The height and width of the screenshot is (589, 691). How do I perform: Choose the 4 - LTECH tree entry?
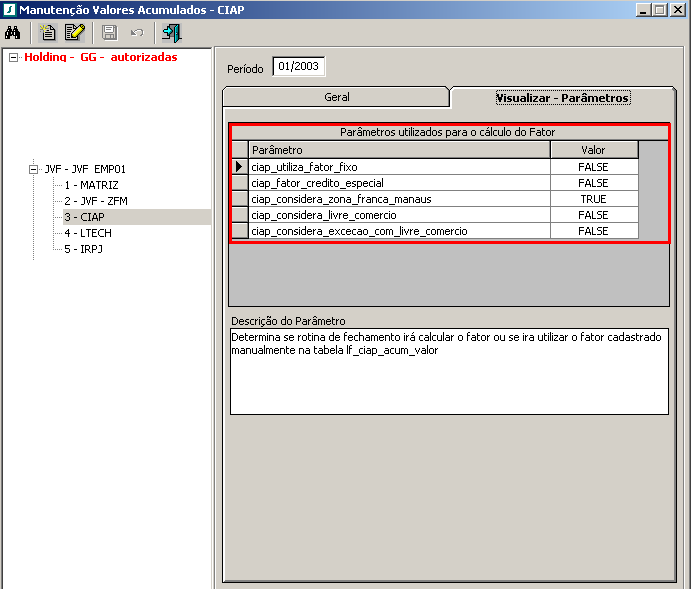point(88,233)
